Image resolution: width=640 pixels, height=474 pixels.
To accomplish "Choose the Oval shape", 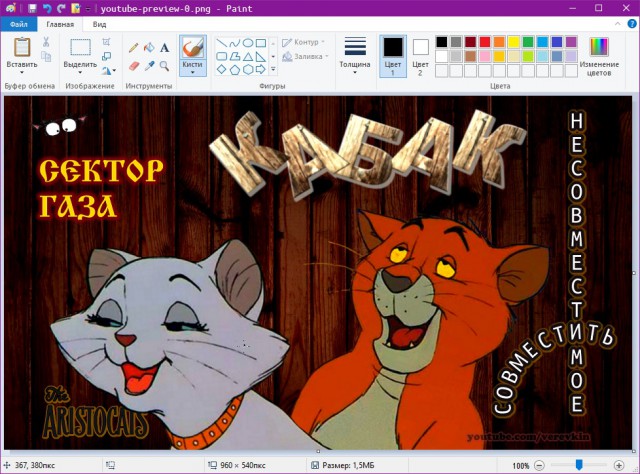I will coord(248,43).
